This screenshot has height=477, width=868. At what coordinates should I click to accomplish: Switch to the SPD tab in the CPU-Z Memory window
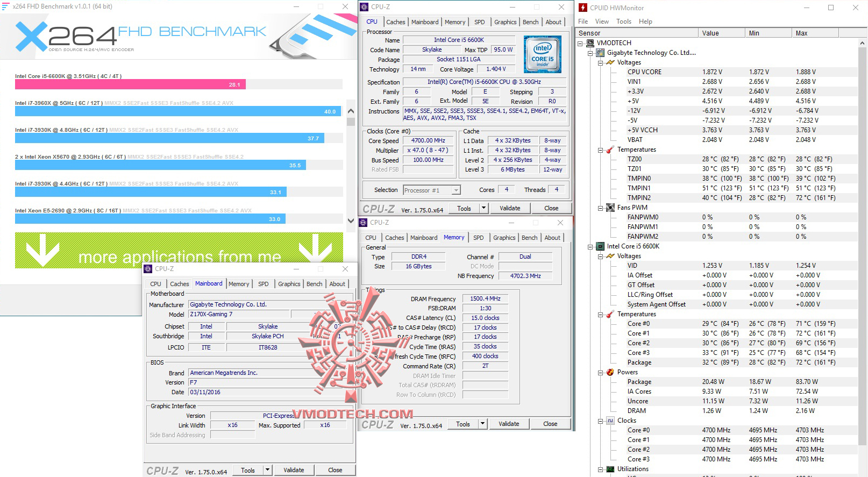479,238
